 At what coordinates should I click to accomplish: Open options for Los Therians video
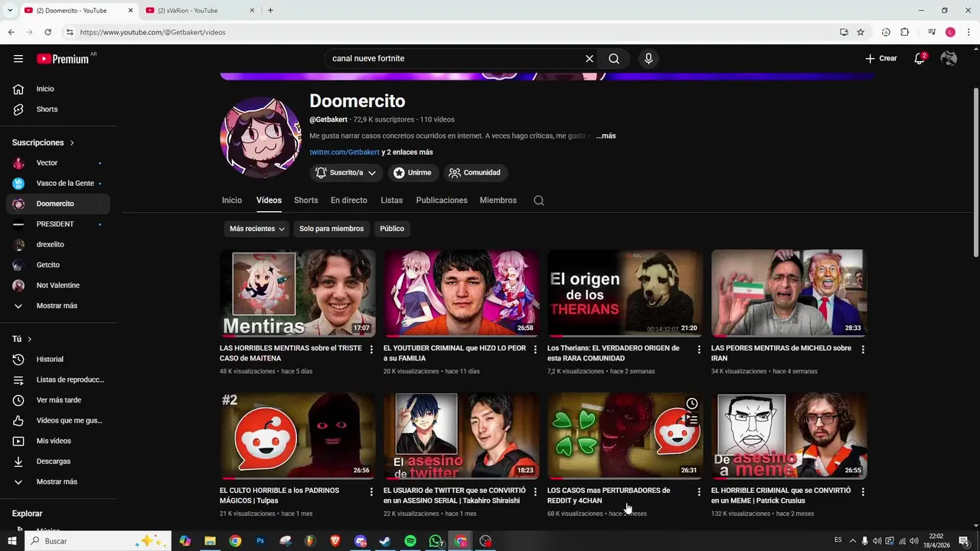(699, 349)
